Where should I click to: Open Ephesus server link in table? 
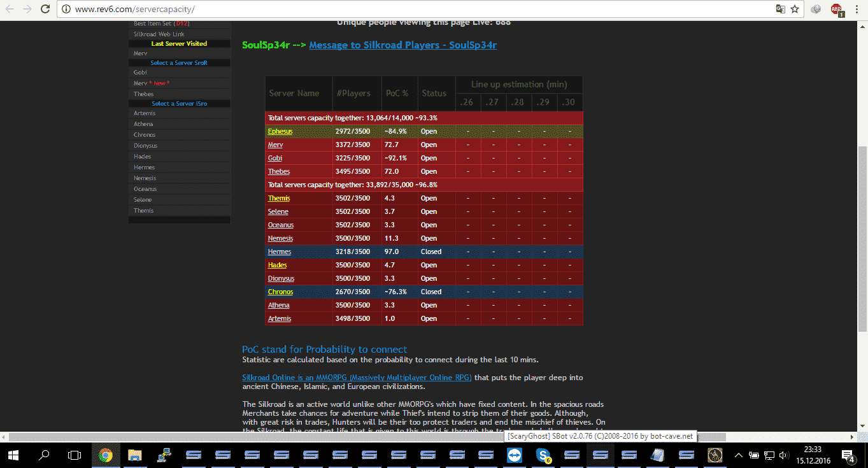[280, 131]
